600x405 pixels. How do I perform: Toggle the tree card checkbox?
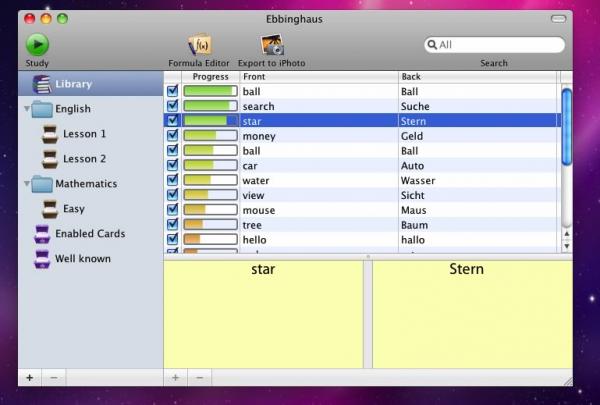pyautogui.click(x=173, y=224)
